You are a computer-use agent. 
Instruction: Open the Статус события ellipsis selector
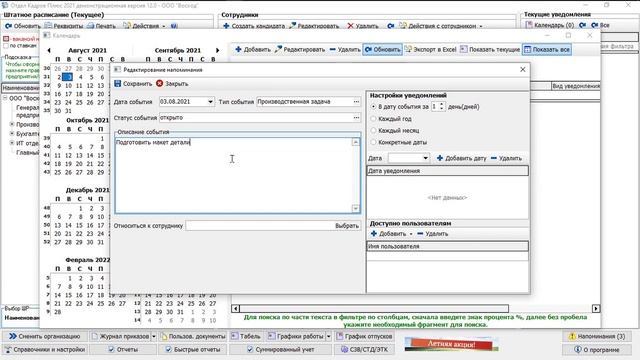(x=356, y=118)
